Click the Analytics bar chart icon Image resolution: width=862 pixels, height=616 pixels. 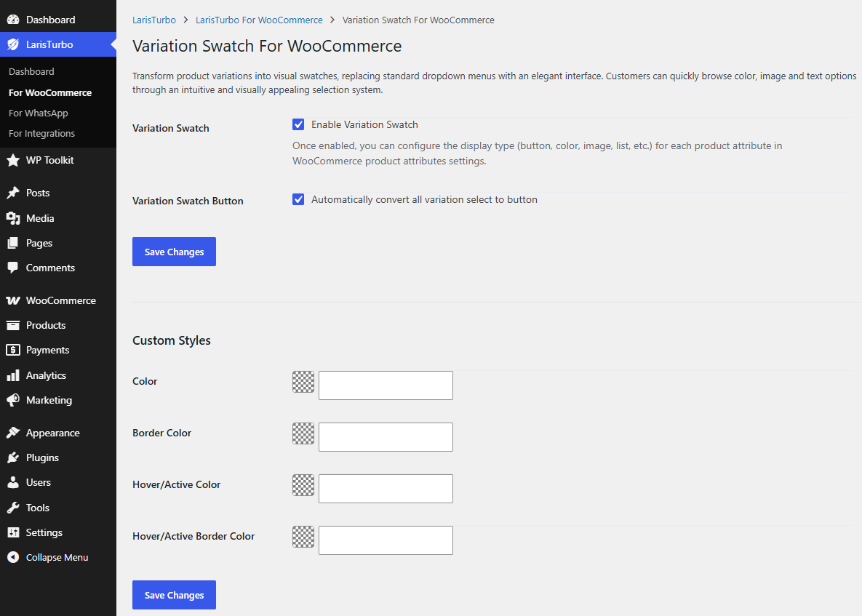click(13, 375)
